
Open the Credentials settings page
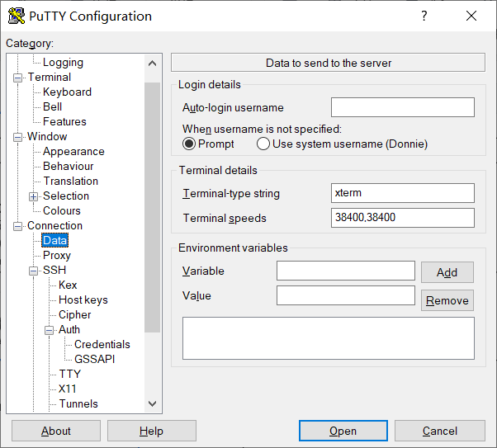(102, 344)
